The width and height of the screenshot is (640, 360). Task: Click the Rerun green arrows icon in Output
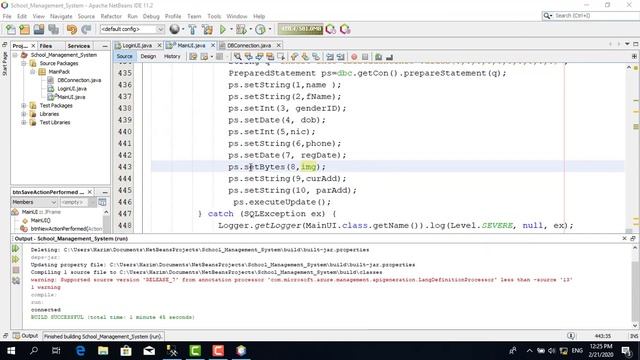[16, 248]
